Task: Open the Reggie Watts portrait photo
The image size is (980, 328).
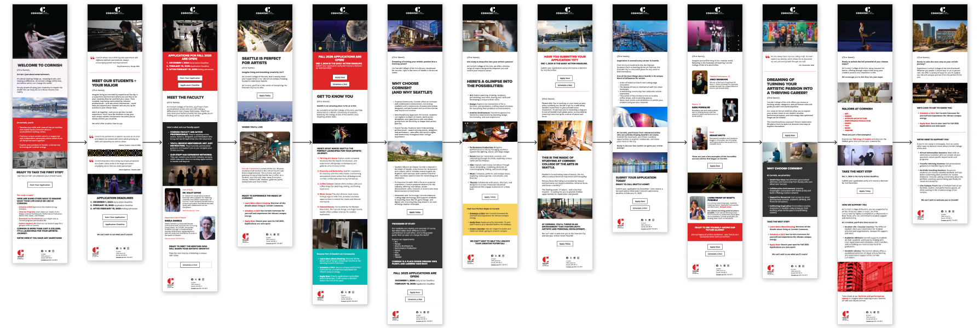Action: pyautogui.click(x=699, y=138)
